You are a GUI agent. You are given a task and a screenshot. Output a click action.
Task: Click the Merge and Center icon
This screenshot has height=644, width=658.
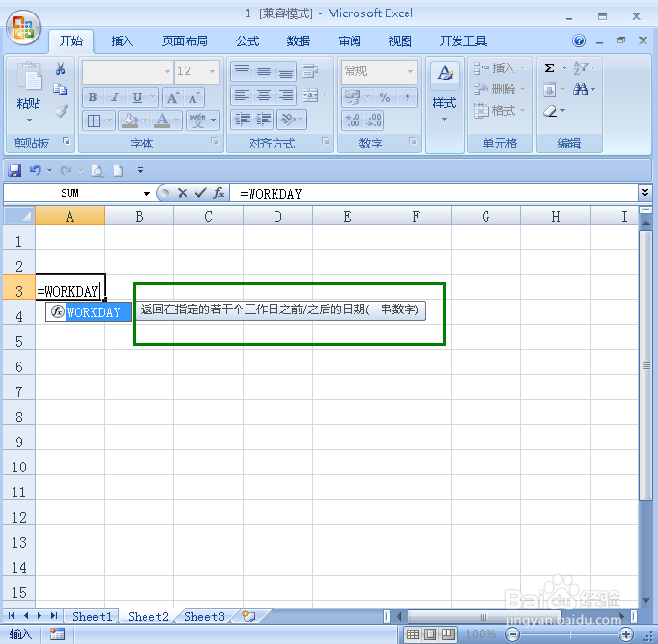pyautogui.click(x=310, y=95)
